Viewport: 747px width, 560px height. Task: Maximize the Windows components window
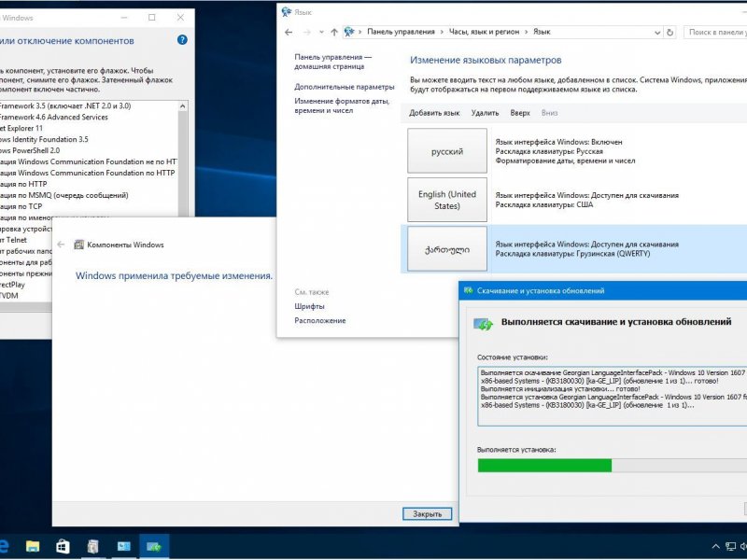coord(152,18)
